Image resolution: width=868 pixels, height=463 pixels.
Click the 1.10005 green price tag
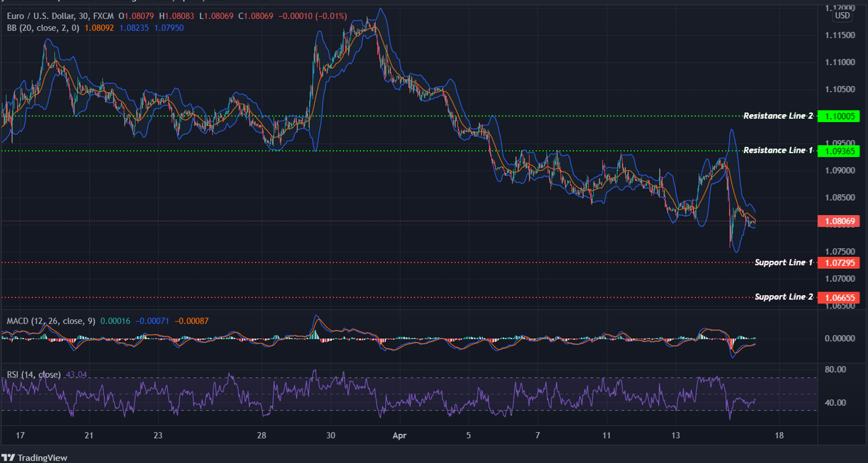[839, 117]
